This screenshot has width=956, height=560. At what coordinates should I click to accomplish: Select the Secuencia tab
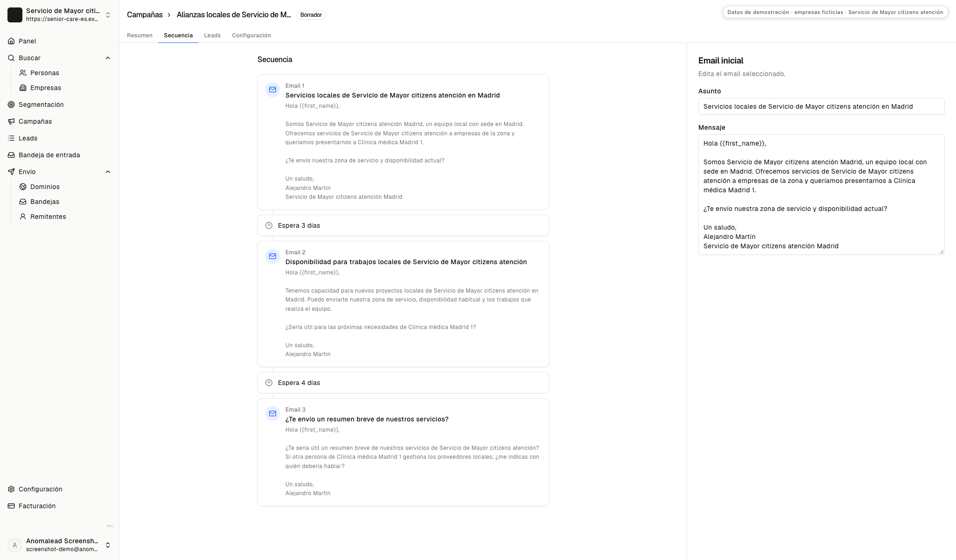pyautogui.click(x=178, y=35)
